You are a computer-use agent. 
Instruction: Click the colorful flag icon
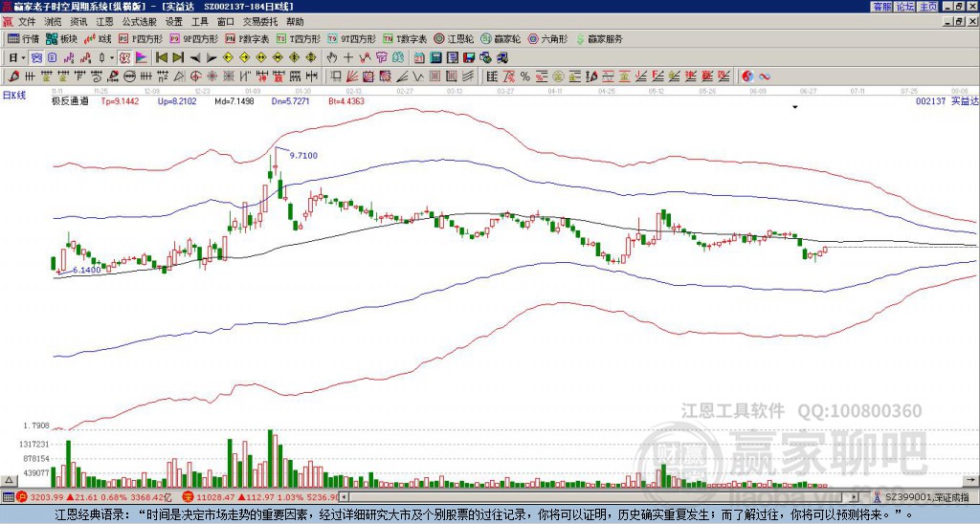coord(142,58)
